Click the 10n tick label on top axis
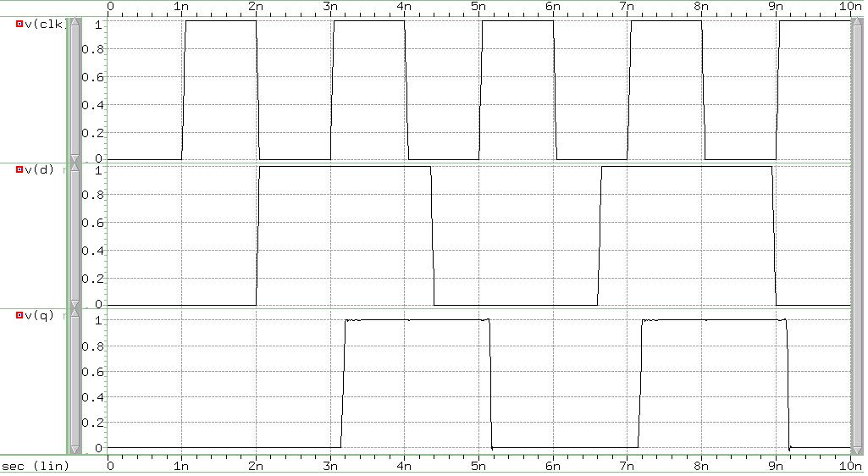 click(x=849, y=6)
